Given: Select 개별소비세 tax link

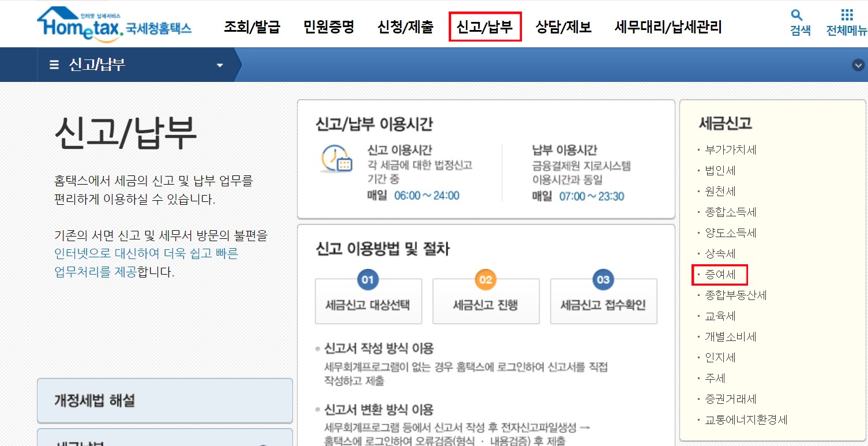Looking at the screenshot, I should click(x=730, y=337).
